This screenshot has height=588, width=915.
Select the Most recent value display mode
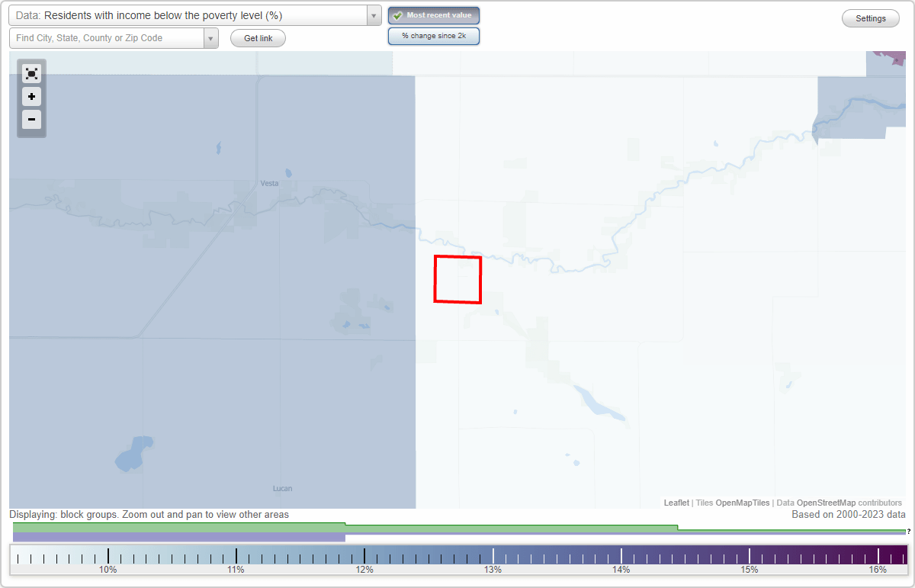434,15
